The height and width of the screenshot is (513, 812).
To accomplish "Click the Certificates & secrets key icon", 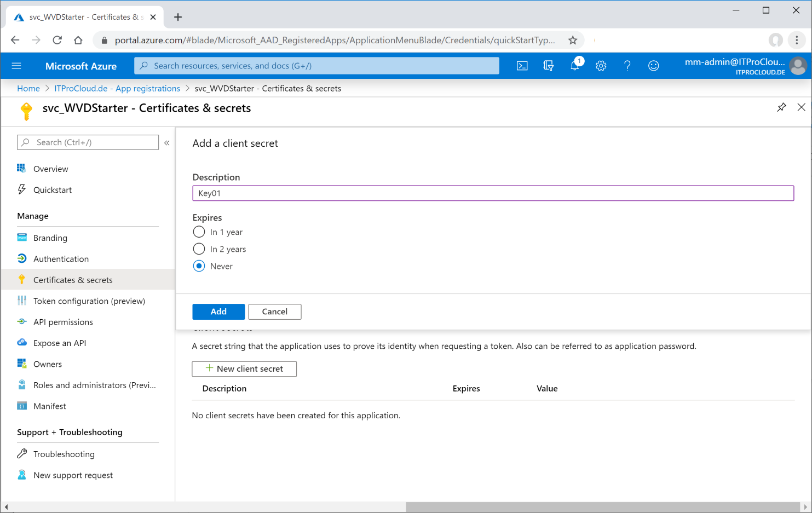I will (22, 280).
